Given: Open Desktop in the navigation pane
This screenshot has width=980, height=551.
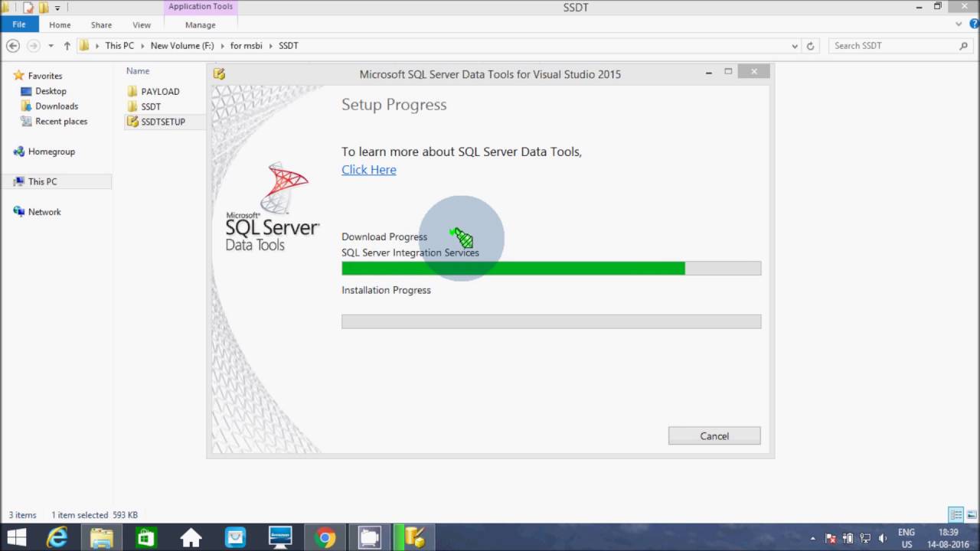Looking at the screenshot, I should 51,91.
